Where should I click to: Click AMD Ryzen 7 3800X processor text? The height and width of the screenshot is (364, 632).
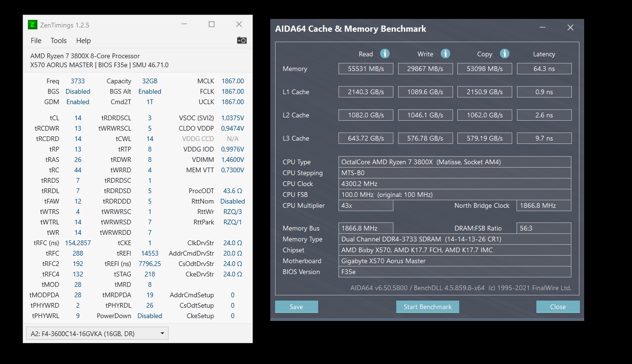tap(85, 56)
